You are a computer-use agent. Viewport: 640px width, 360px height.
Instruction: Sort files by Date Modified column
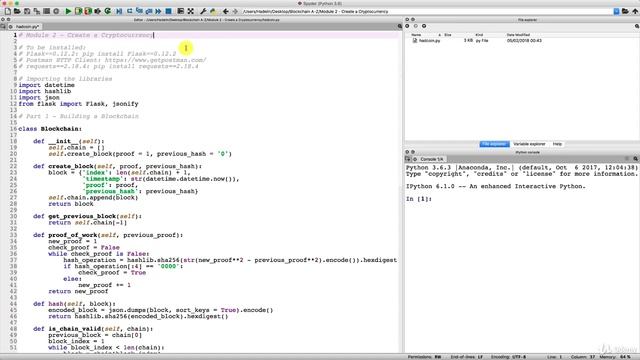518,35
